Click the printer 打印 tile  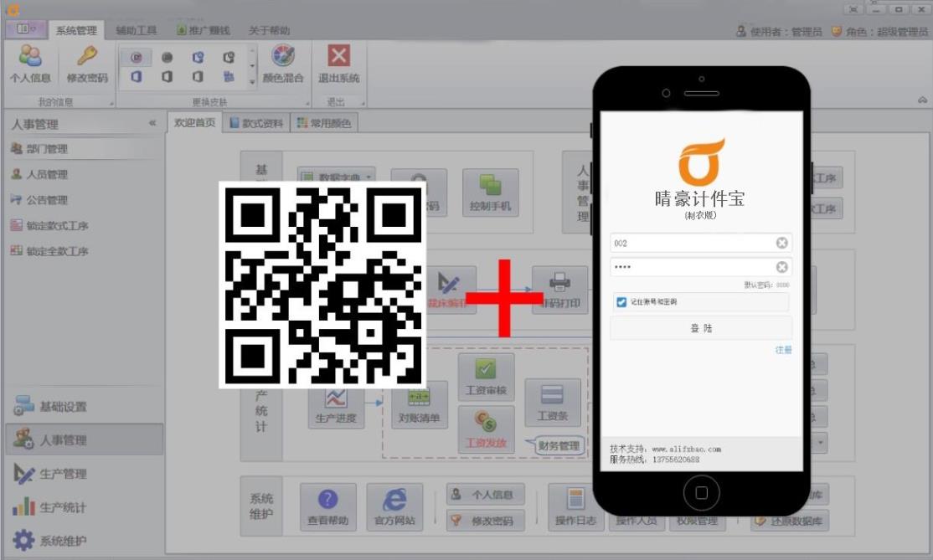point(559,290)
